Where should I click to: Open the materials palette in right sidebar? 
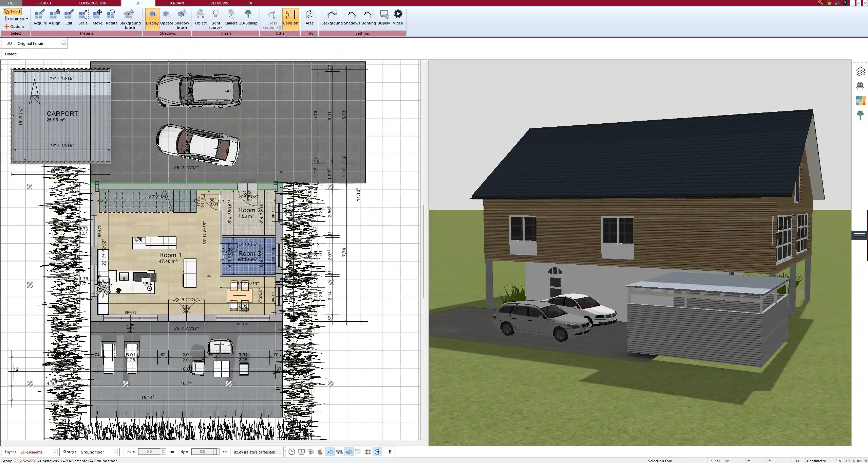860,101
